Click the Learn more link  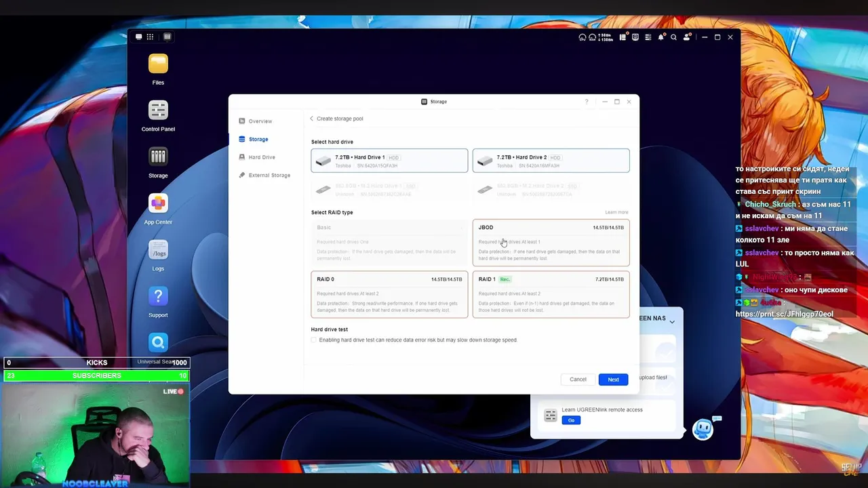[x=616, y=212]
